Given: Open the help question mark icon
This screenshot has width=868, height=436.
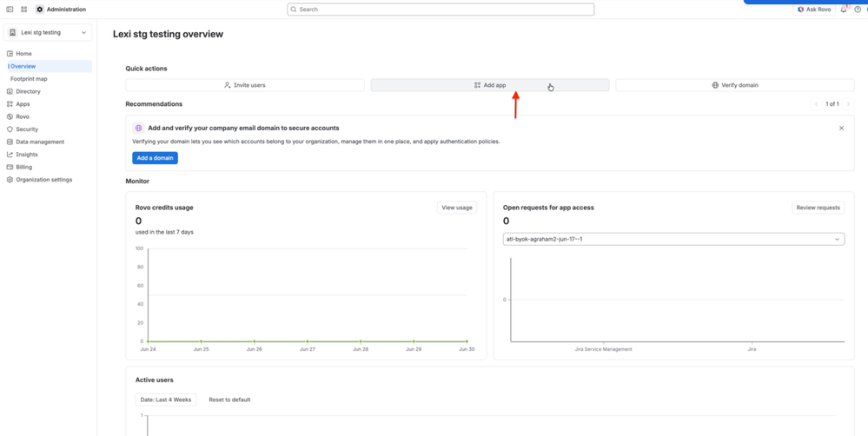Looking at the screenshot, I should click(858, 10).
